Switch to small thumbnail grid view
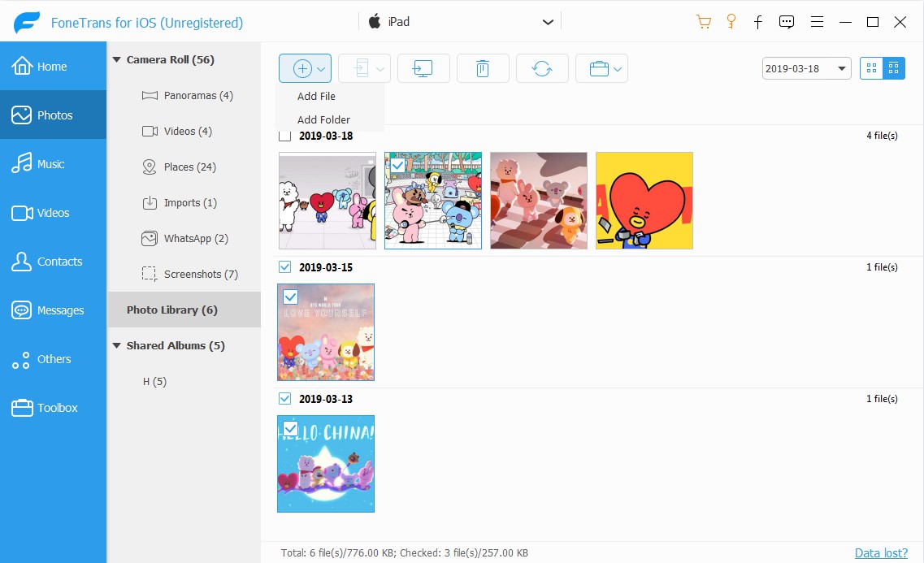Screen dimensions: 924x563 893,68
